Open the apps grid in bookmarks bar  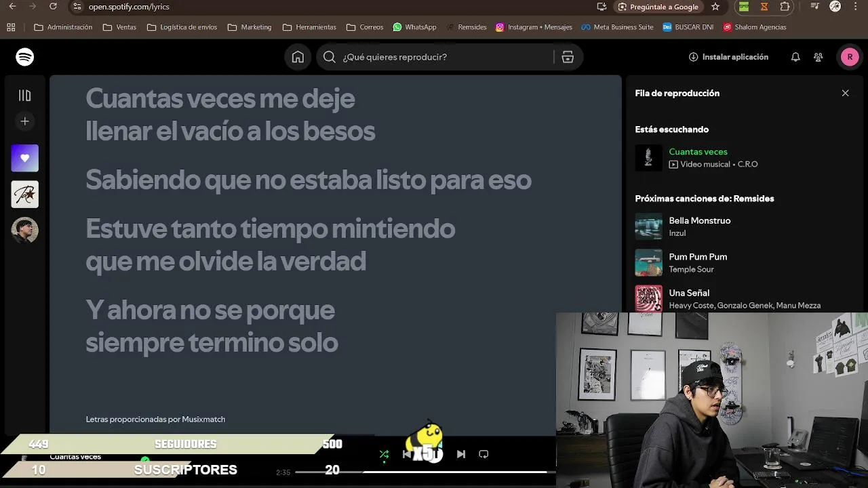tap(11, 27)
